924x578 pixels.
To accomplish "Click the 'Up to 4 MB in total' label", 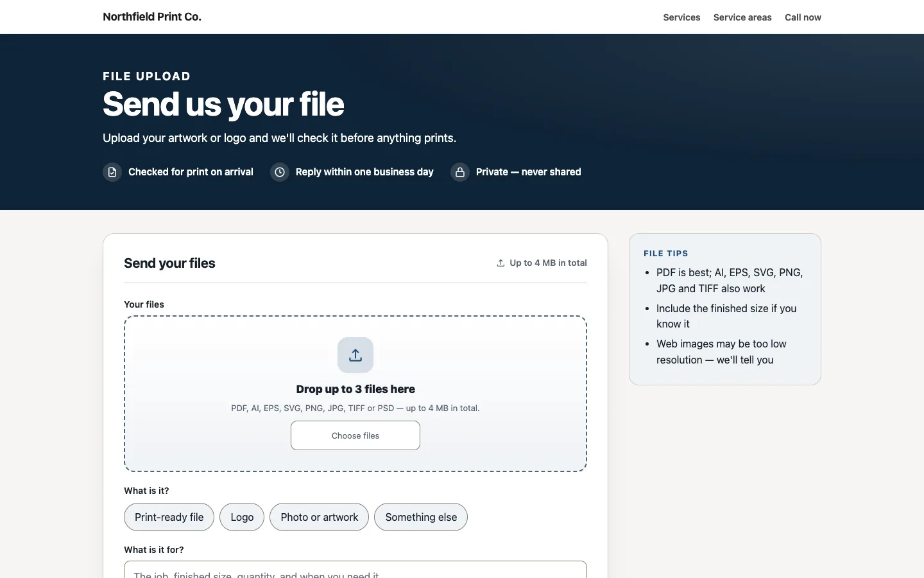I will [x=548, y=263].
